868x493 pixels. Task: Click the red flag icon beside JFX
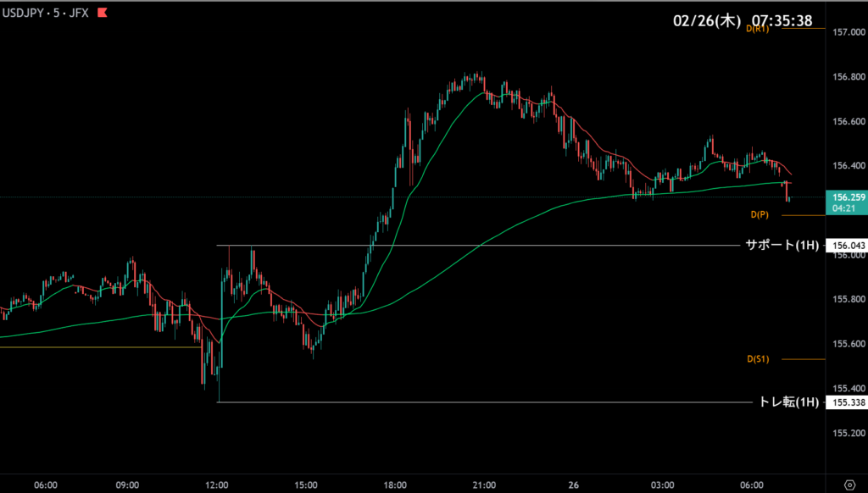(102, 13)
